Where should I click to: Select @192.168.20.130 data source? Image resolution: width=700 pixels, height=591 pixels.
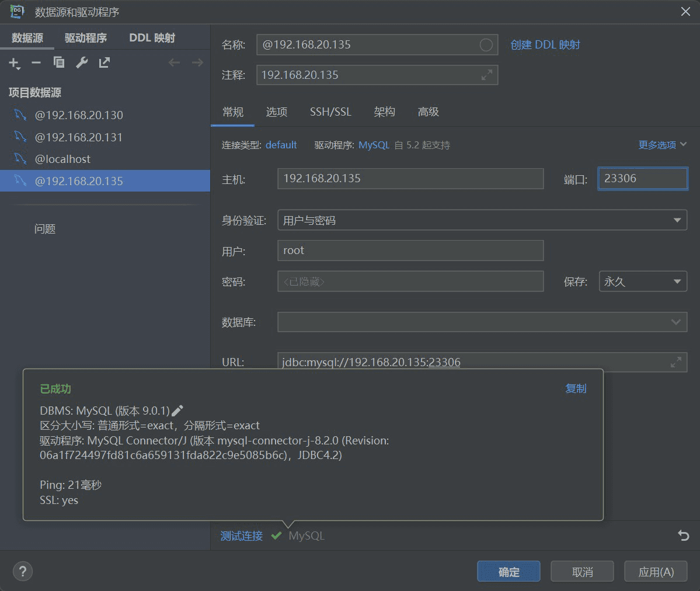click(105, 115)
